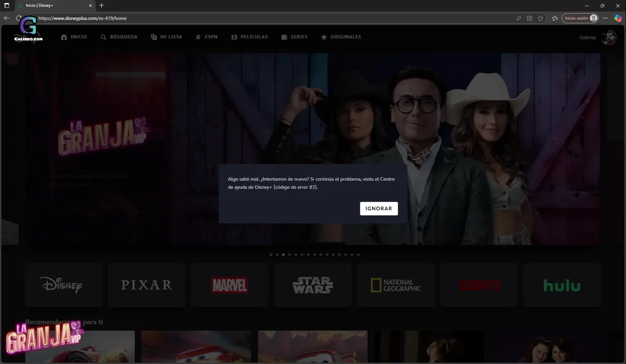Open the password key icon in address bar
Screen dimensions: 626x364
(x=519, y=18)
